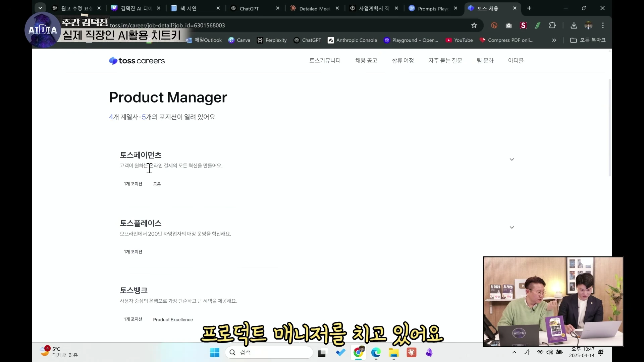Click the taskbar 검색 search box
Viewport: 644px width, 362px height.
(269, 352)
